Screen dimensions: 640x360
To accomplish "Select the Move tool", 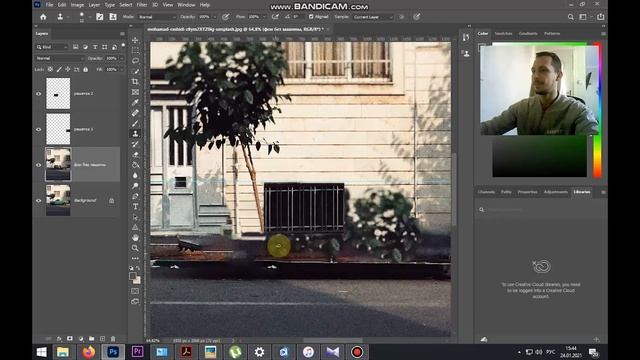I will click(x=135, y=40).
